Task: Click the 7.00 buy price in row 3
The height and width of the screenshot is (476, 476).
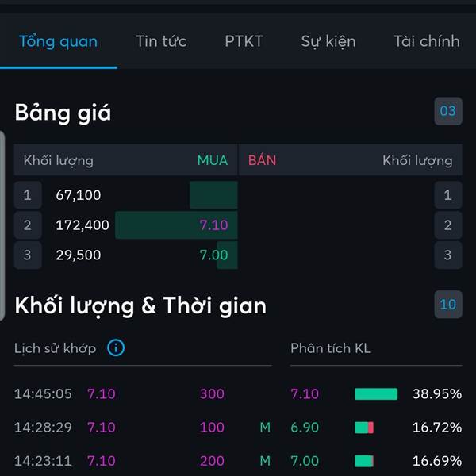Action: point(213,255)
